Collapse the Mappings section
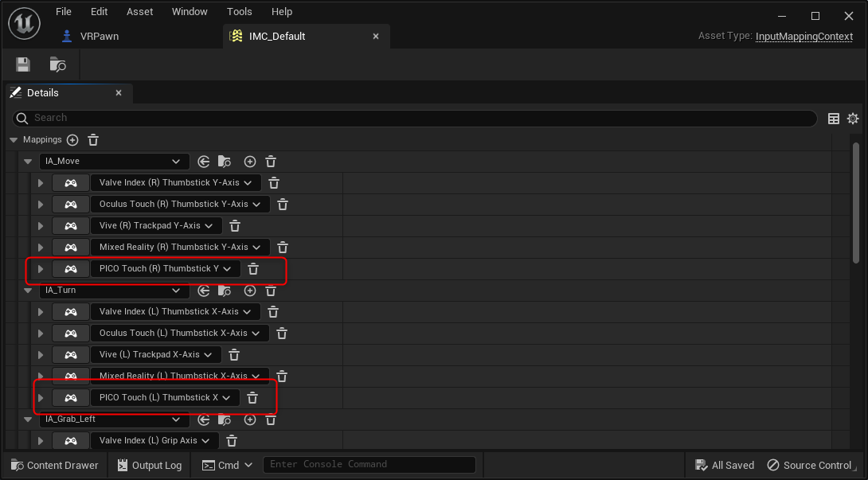This screenshot has height=480, width=868. pyautogui.click(x=14, y=140)
